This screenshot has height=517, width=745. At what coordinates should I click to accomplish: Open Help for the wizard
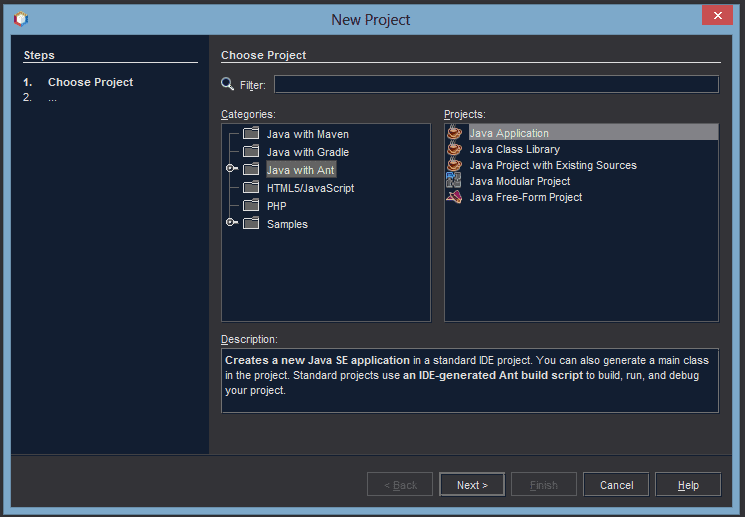(x=688, y=484)
